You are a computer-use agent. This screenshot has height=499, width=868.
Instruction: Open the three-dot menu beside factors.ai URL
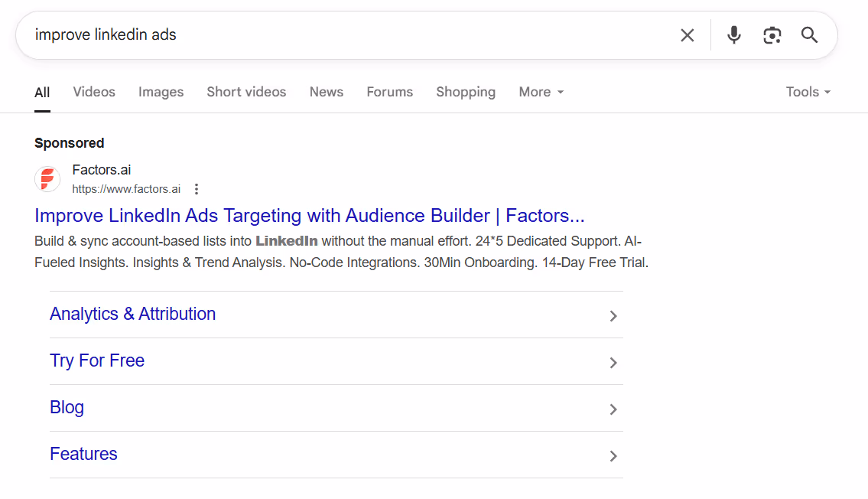197,189
